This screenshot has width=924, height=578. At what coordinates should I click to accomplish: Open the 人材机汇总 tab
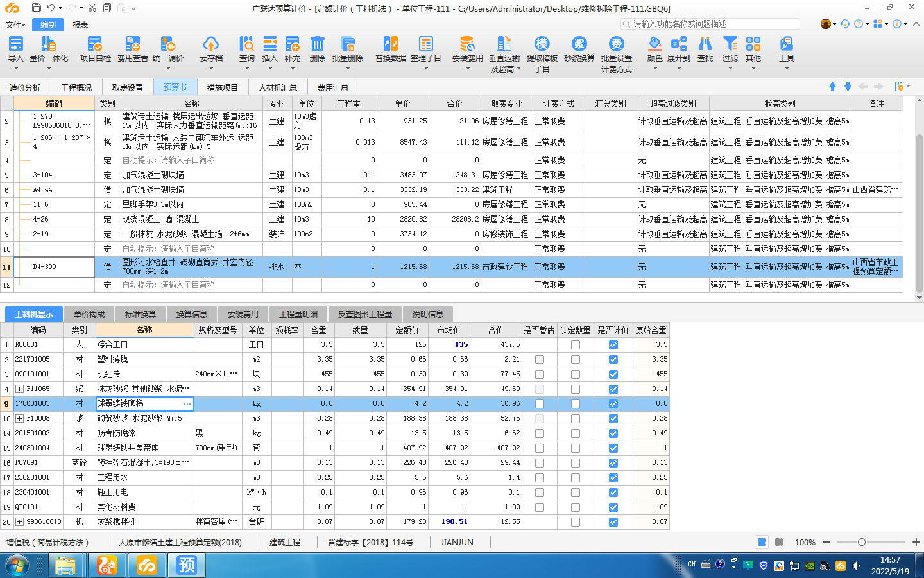[278, 87]
